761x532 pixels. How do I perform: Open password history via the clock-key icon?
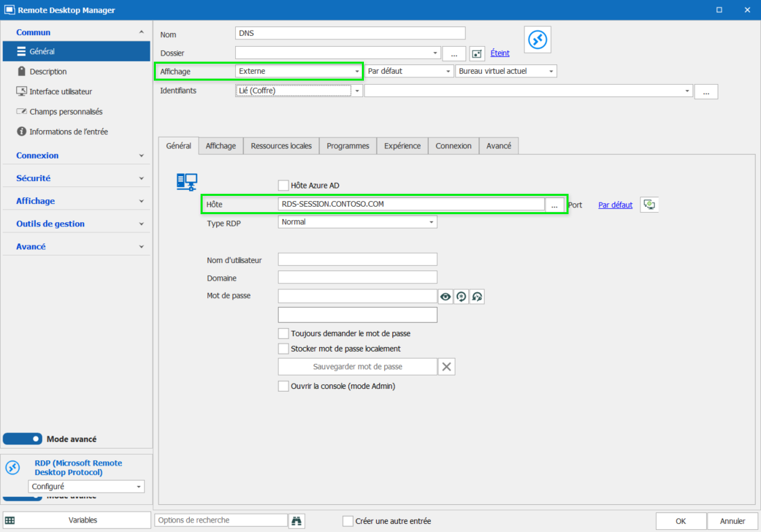click(x=476, y=296)
